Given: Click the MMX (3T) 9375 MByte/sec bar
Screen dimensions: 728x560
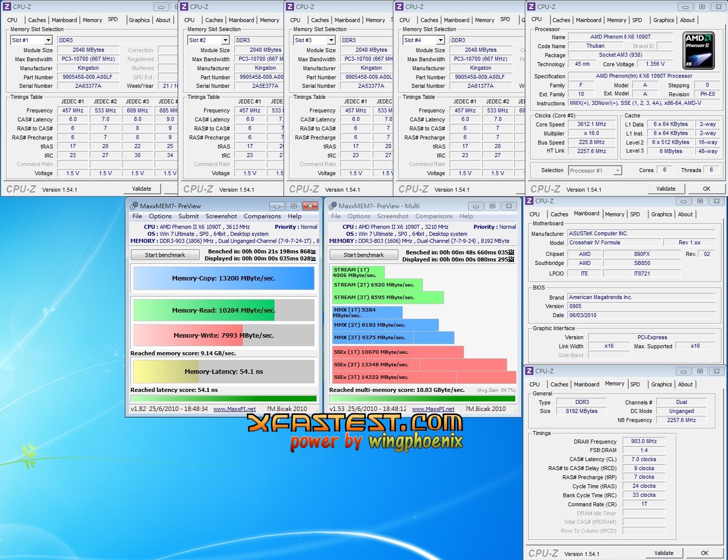Looking at the screenshot, I should click(x=393, y=338).
